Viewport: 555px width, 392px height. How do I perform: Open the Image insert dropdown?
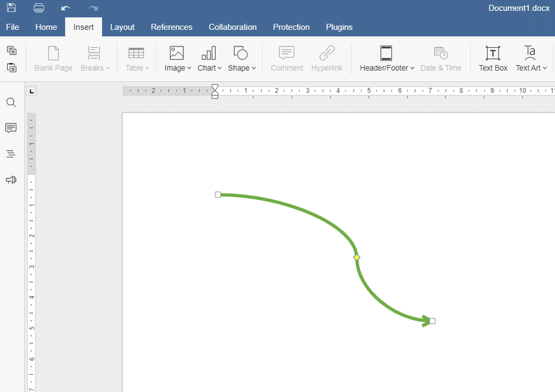(178, 59)
